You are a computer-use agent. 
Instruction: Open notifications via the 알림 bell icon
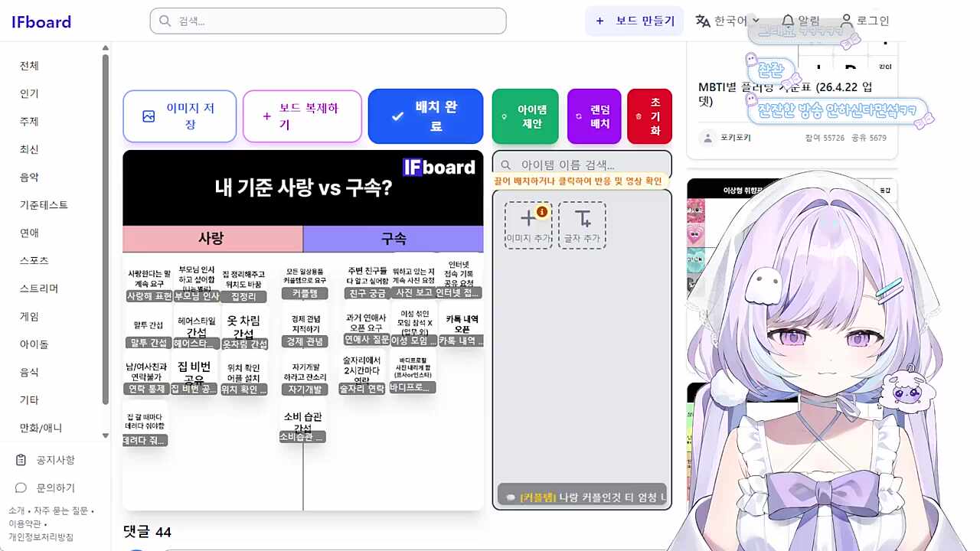click(x=788, y=21)
